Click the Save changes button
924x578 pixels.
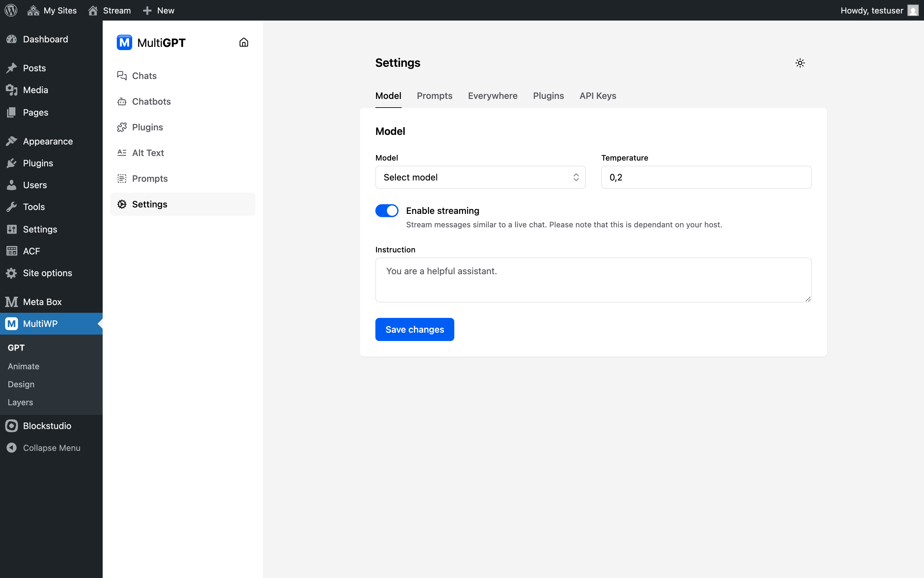pyautogui.click(x=415, y=329)
